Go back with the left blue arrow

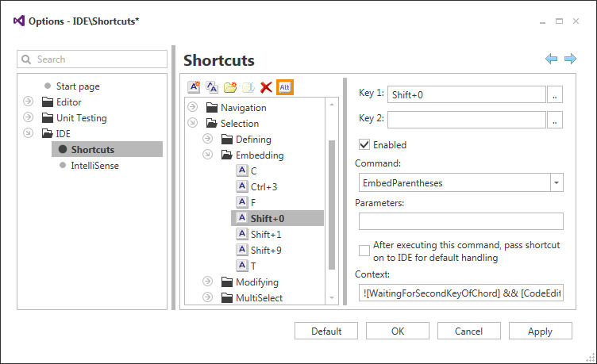[552, 59]
